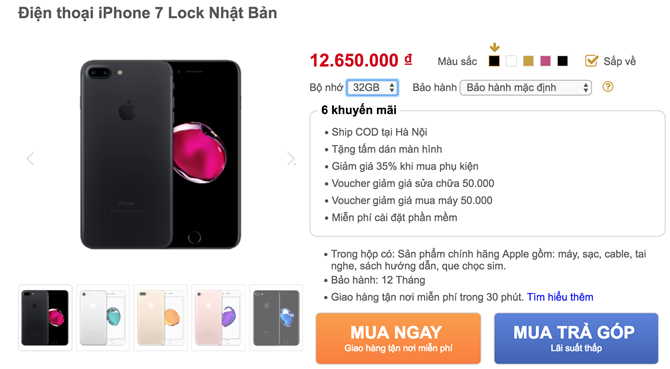Screen dimensions: 670x369
Task: Toggle the Sắp về checkbox
Action: click(591, 61)
